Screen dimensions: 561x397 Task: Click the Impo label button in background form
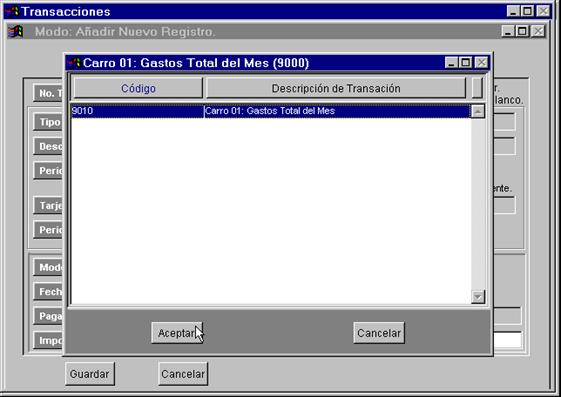pyautogui.click(x=48, y=340)
